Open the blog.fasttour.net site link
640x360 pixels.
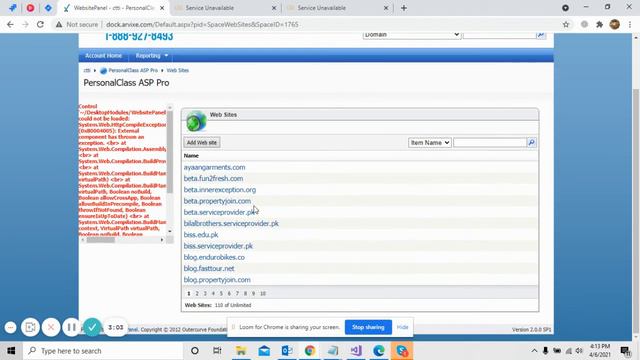(209, 269)
